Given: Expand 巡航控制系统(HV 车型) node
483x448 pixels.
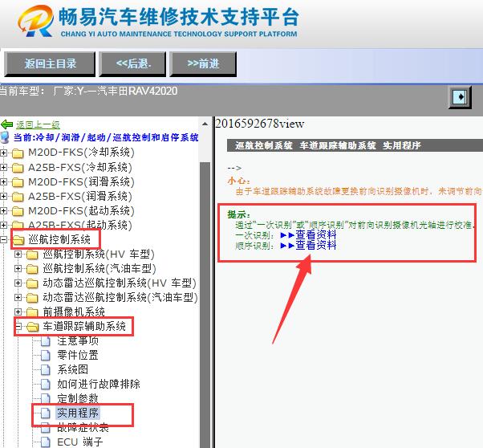Looking at the screenshot, I should point(18,254).
